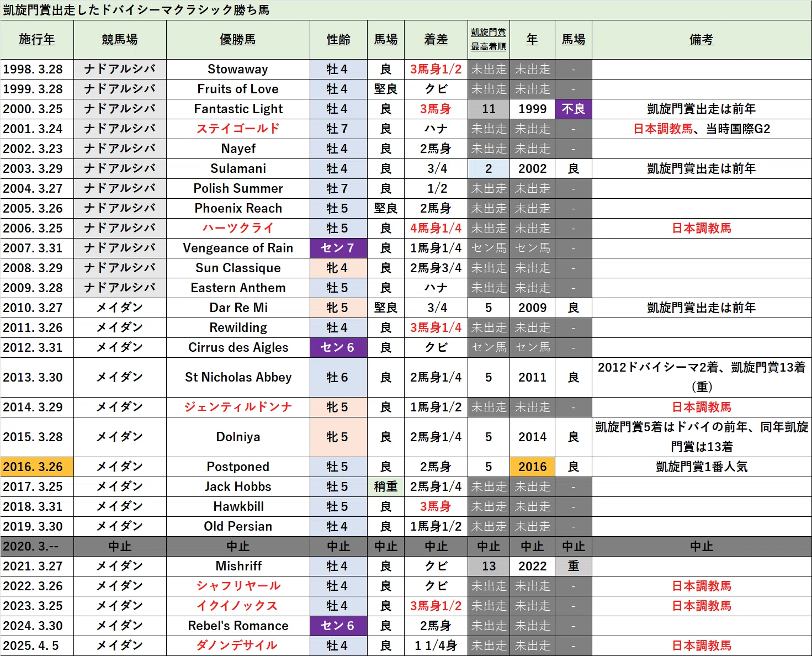Select the Stowaway winner cell
812x656 pixels.
238,69
